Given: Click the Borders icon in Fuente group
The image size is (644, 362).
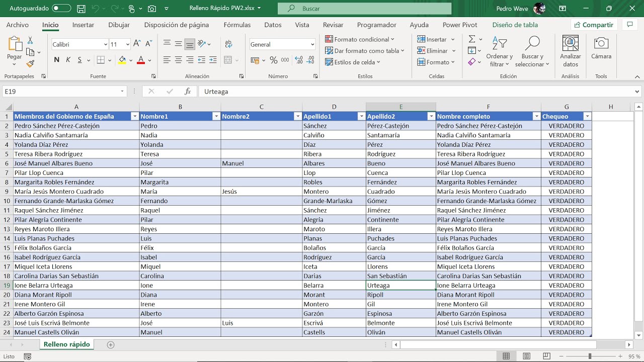Looking at the screenshot, I should coord(101,60).
